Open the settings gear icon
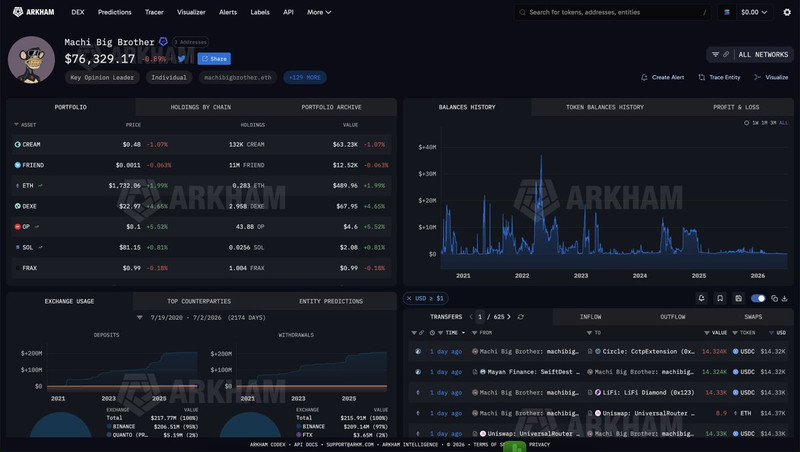Image resolution: width=800 pixels, height=452 pixels. click(x=787, y=12)
